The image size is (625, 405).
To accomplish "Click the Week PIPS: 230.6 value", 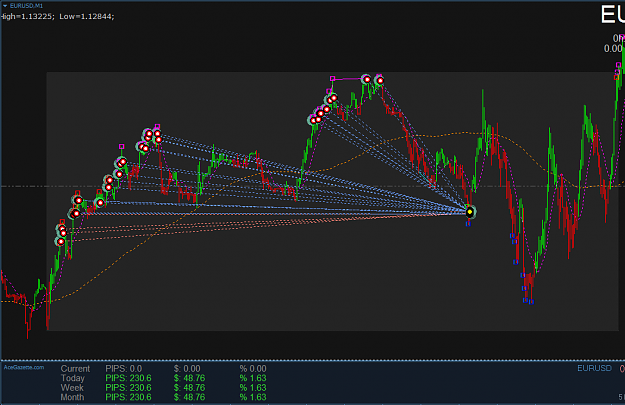I will pyautogui.click(x=128, y=387).
